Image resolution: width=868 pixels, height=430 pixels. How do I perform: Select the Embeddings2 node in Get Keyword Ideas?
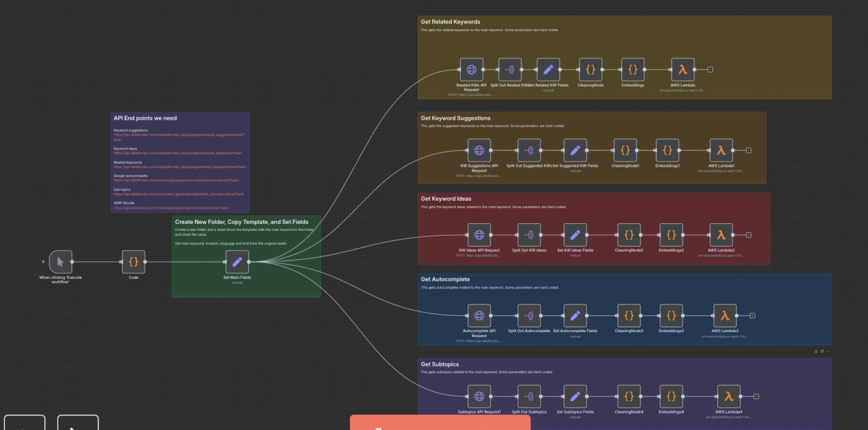coord(671,234)
